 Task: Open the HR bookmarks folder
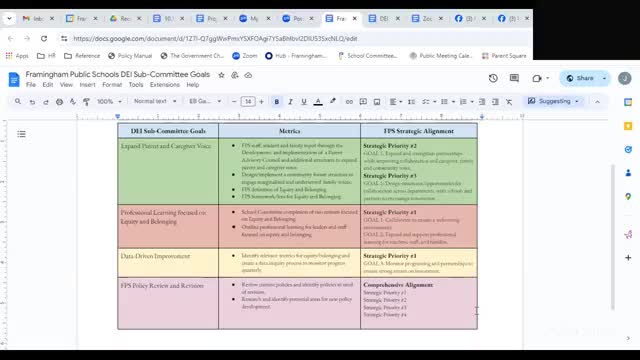pyautogui.click(x=46, y=56)
